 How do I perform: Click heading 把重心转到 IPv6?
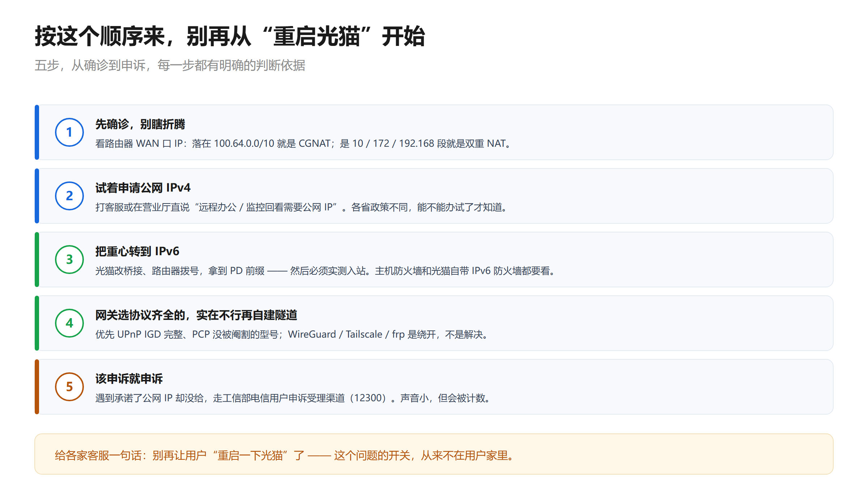(137, 251)
